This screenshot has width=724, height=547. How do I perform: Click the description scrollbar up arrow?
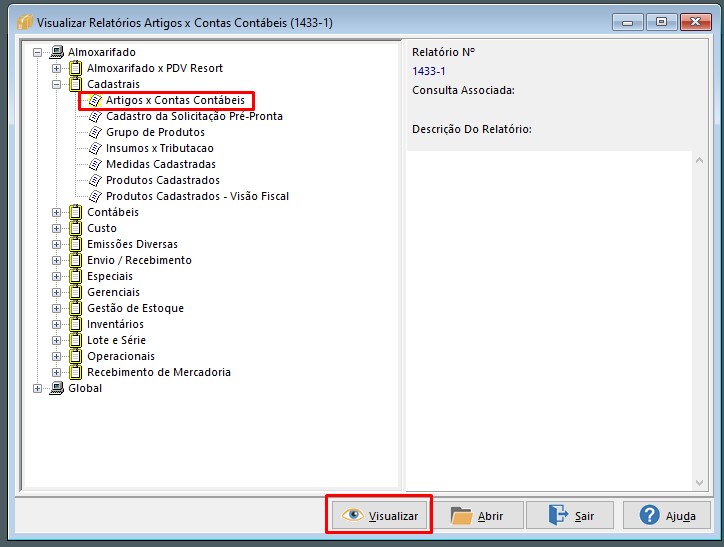[699, 160]
